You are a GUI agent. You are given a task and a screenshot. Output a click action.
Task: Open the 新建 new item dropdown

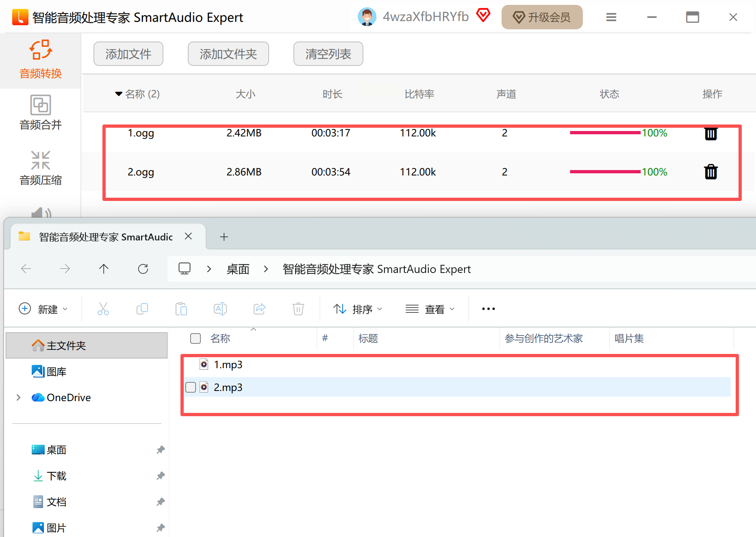pos(43,309)
